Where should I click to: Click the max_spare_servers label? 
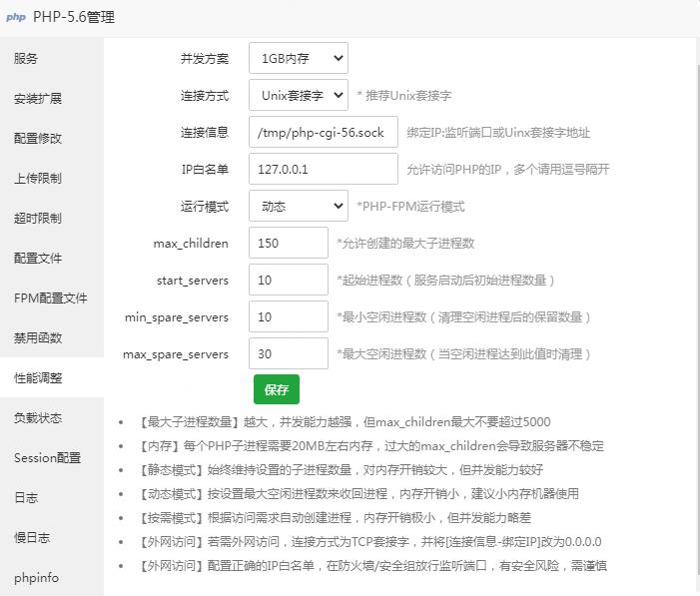tap(176, 354)
